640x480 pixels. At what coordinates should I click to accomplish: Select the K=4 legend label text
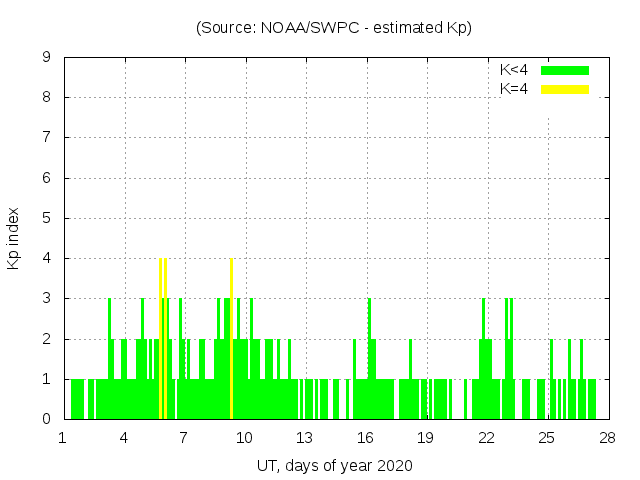(514, 89)
